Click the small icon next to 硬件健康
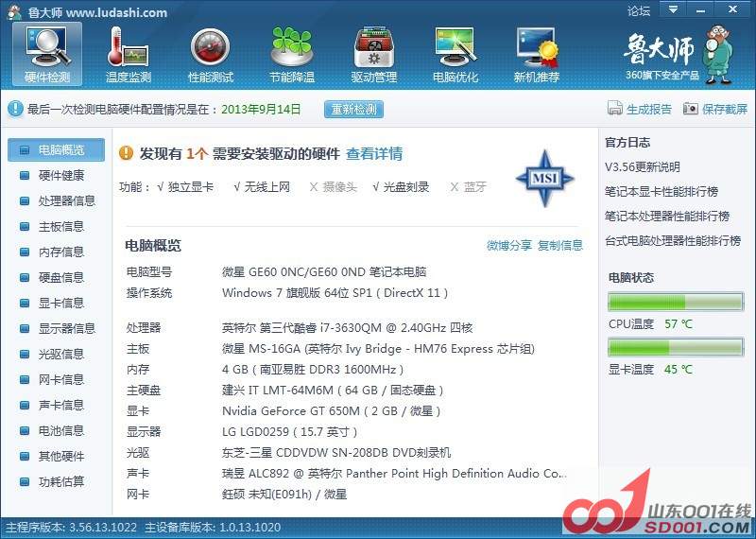The image size is (756, 539). click(x=25, y=175)
